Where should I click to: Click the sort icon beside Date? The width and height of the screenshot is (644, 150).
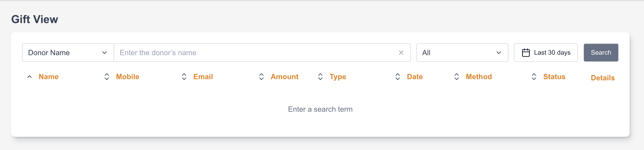[397, 77]
